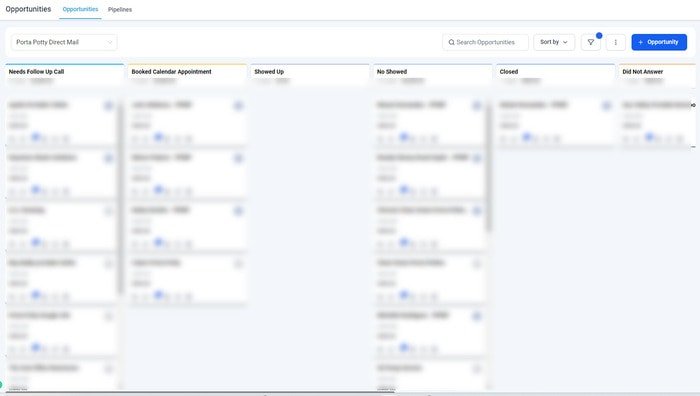Click the avatar icon on the first No Showed card
Image resolution: width=700 pixels, height=396 pixels.
tap(477, 106)
